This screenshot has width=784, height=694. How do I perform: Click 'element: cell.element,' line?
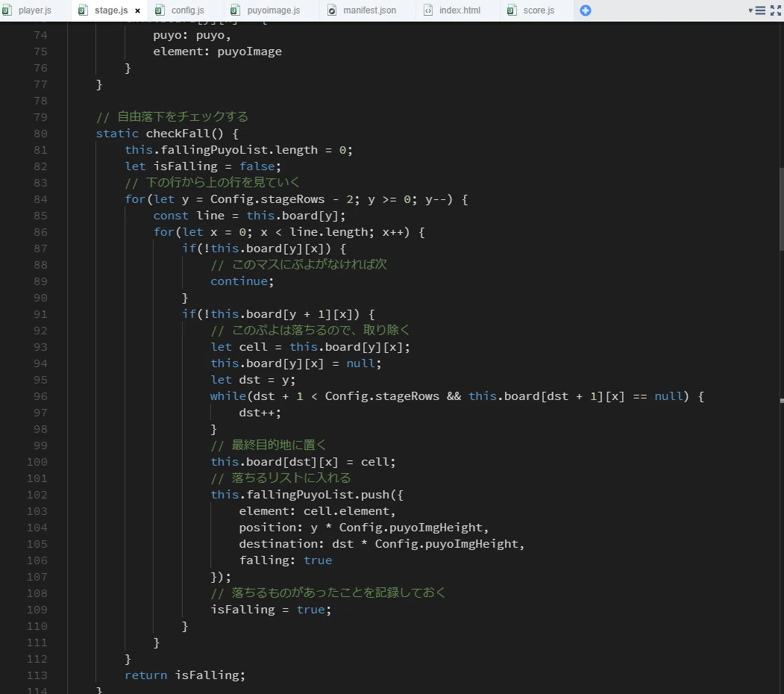pyautogui.click(x=318, y=511)
